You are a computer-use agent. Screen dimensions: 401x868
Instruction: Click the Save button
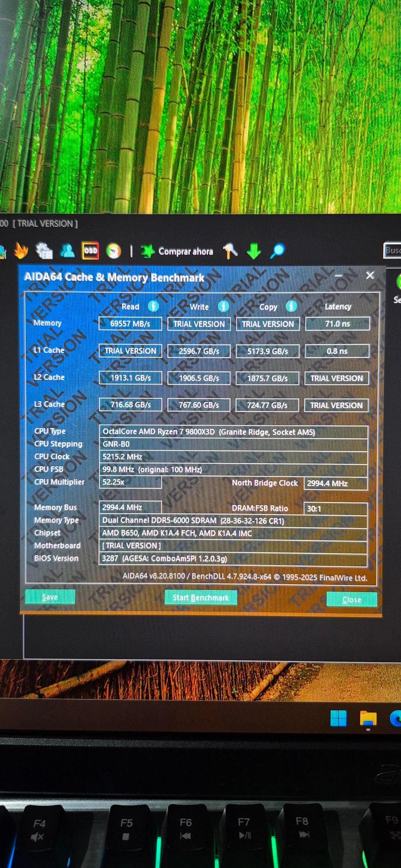(x=50, y=597)
